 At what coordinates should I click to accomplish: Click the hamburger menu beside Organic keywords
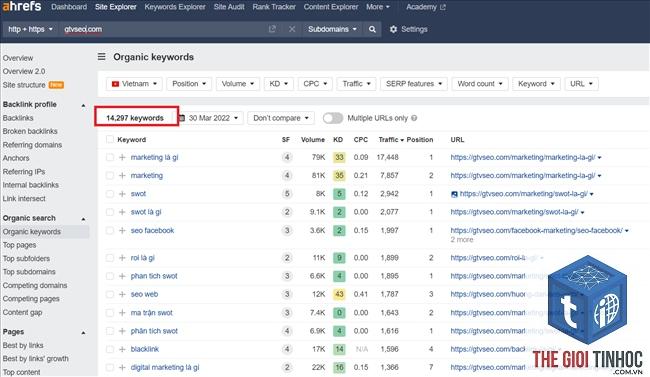click(x=102, y=57)
